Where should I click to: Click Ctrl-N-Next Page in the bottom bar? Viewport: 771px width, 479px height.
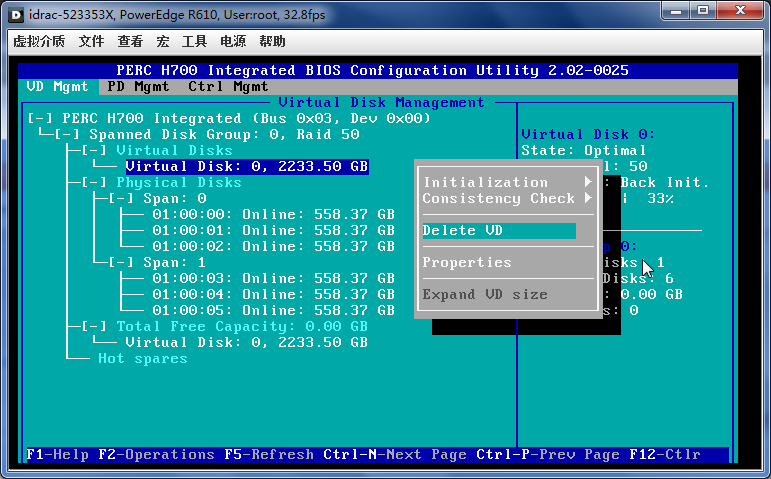click(395, 454)
